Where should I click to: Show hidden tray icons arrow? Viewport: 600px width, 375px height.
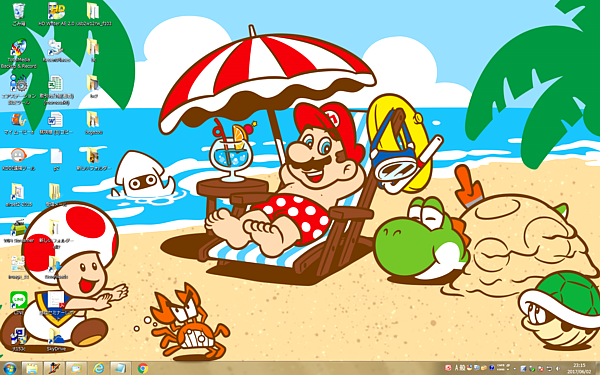click(515, 369)
